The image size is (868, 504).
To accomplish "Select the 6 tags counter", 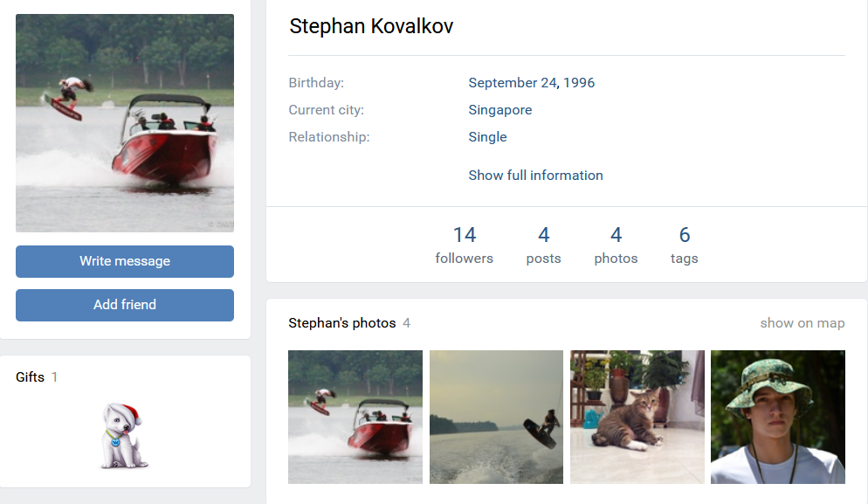I will 684,245.
